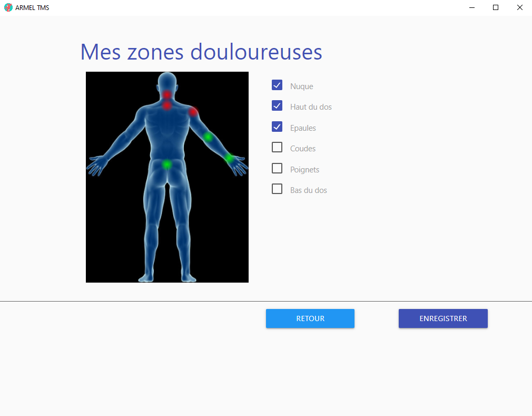
Task: Click the green lower back marker
Action: pos(166,165)
